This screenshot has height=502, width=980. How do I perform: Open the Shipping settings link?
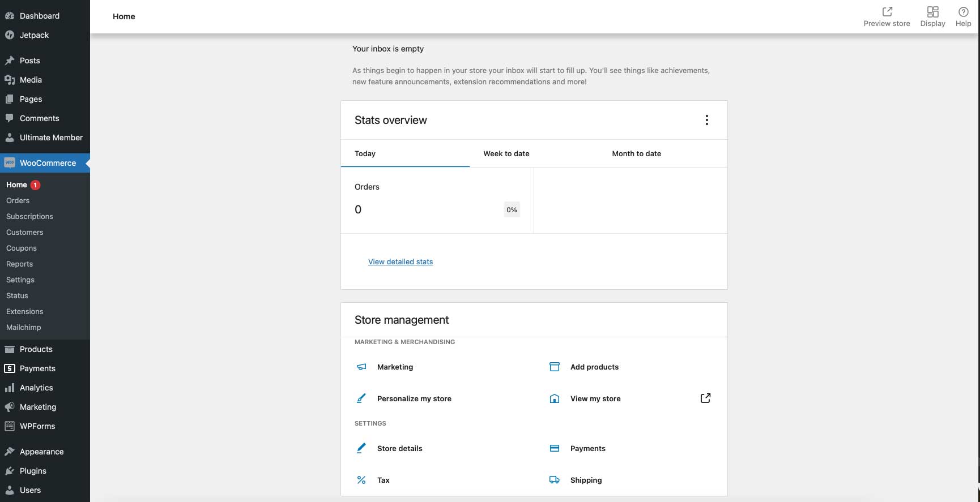pyautogui.click(x=586, y=480)
